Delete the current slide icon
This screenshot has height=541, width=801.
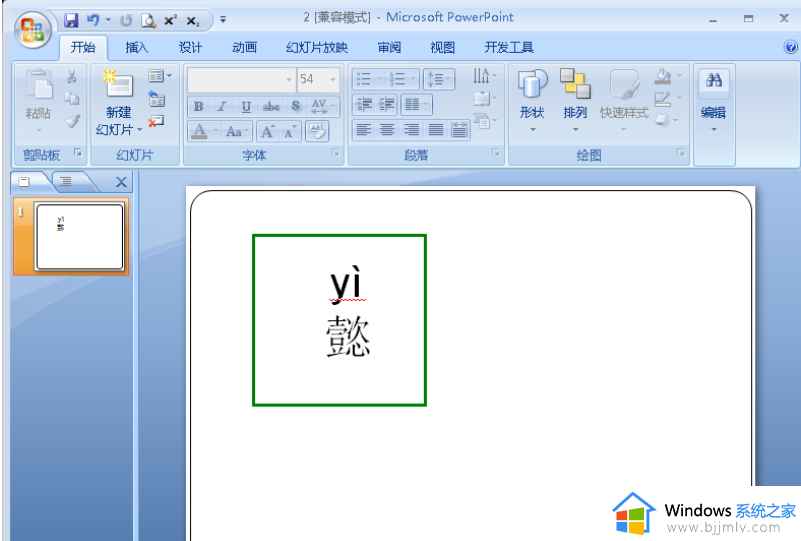[156, 122]
